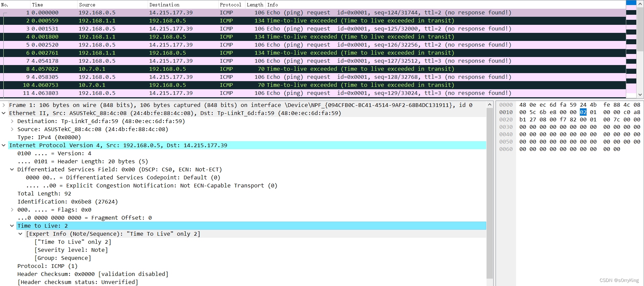Collapse Internet Protocol Version 4 section
This screenshot has width=644, height=286.
coord(4,145)
